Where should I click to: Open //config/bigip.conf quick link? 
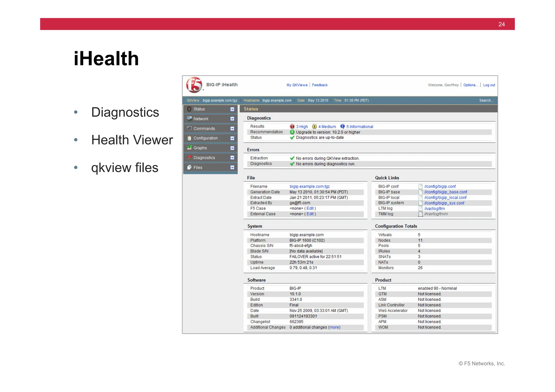[x=440, y=186]
